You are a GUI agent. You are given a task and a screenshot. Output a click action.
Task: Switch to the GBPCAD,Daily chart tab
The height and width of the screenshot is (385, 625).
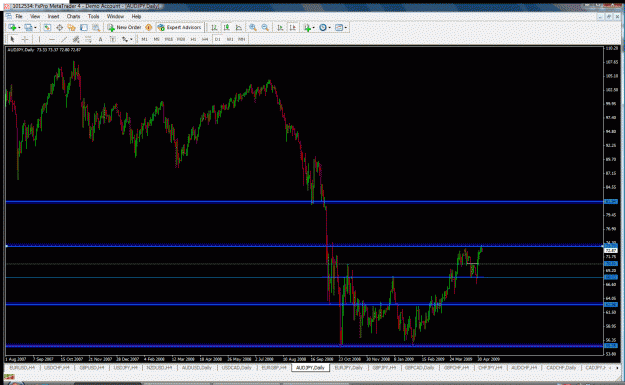pos(419,367)
